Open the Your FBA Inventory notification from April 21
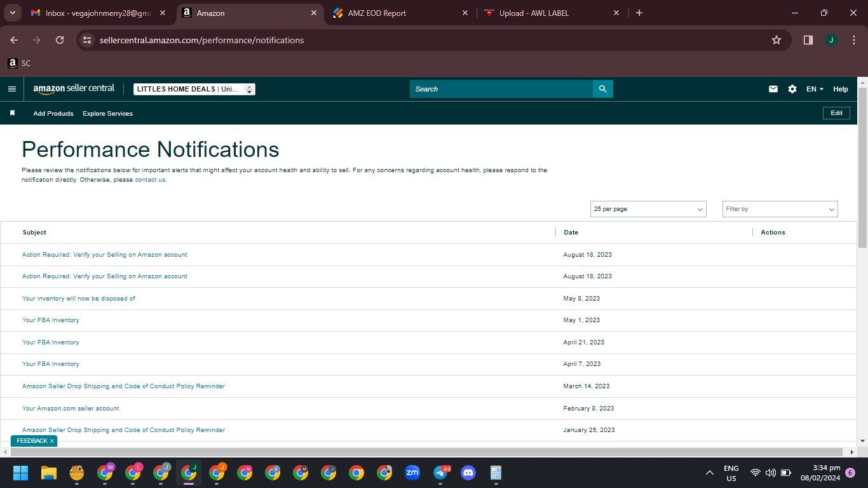The height and width of the screenshot is (488, 868). pyautogui.click(x=51, y=342)
